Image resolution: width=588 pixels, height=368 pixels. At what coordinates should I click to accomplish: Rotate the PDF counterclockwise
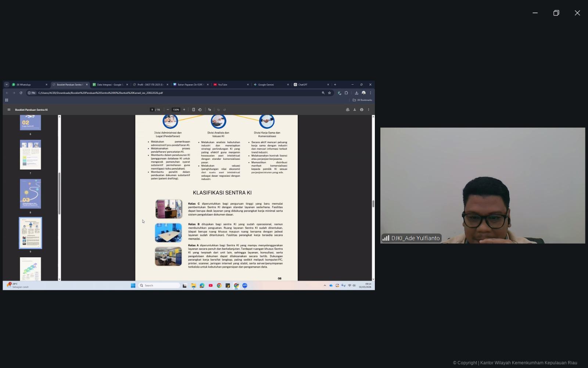pyautogui.click(x=200, y=110)
